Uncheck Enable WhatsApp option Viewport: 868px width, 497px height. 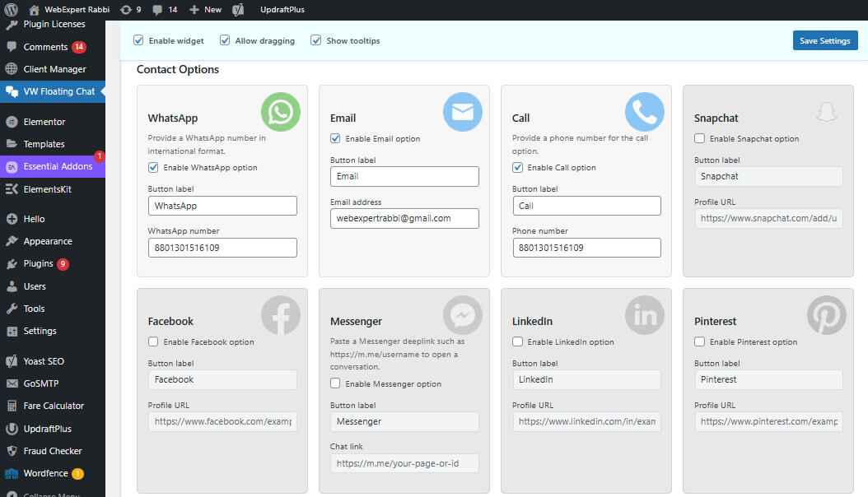(x=153, y=167)
